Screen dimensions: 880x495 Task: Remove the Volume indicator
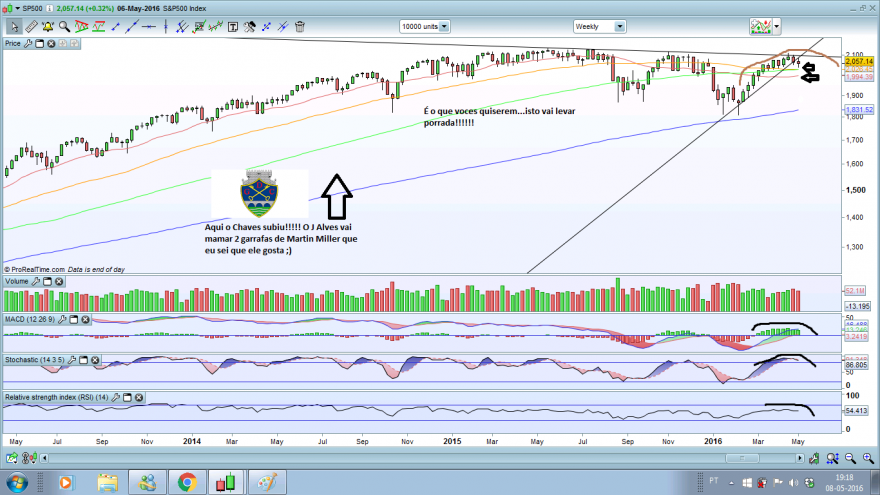[59, 281]
